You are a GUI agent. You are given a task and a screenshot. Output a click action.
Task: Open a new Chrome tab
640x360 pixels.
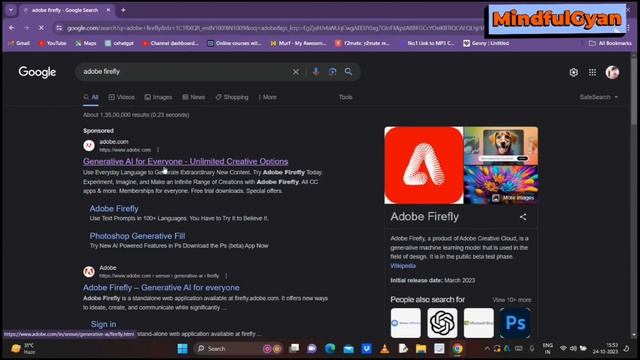pos(123,10)
